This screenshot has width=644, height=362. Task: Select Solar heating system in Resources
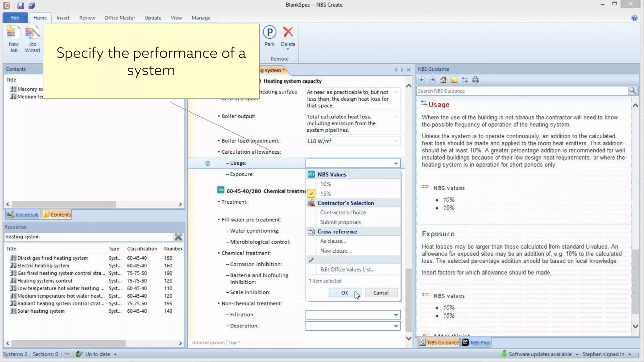click(x=41, y=311)
